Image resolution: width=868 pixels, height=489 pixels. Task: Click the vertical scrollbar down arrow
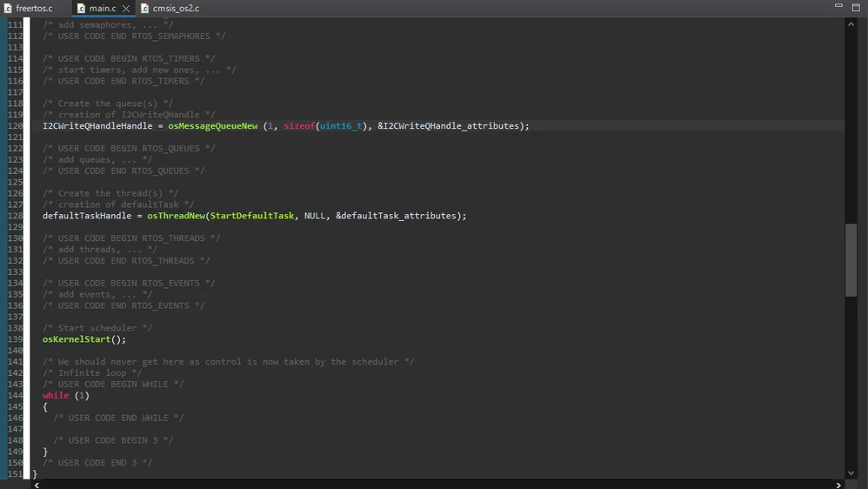click(851, 473)
